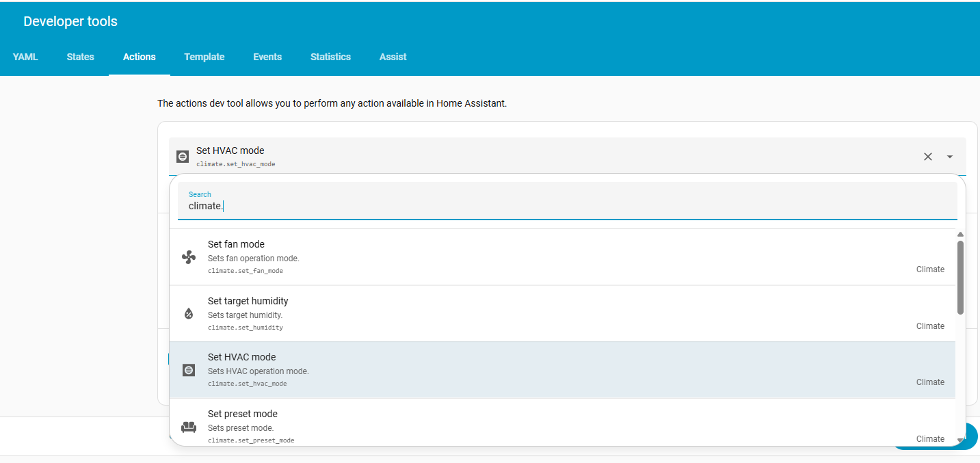Choose the Set target humidity action
Screen dimensions: 980x463
[x=562, y=314]
